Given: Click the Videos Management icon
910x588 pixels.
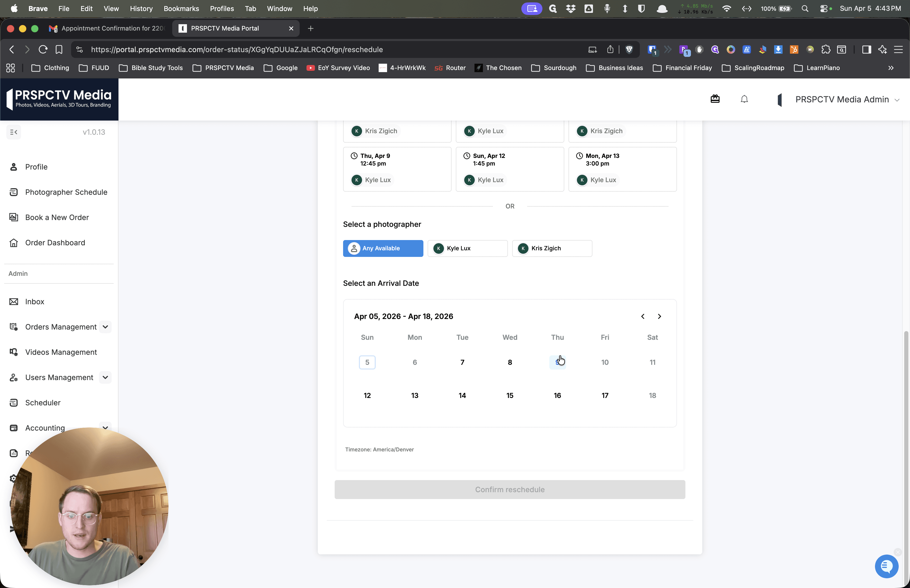Looking at the screenshot, I should [14, 352].
